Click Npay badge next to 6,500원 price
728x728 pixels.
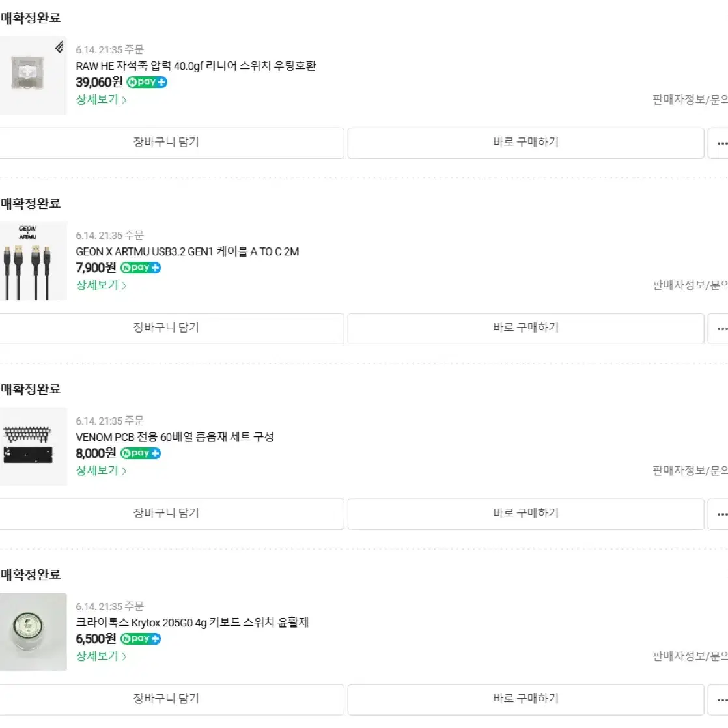141,639
